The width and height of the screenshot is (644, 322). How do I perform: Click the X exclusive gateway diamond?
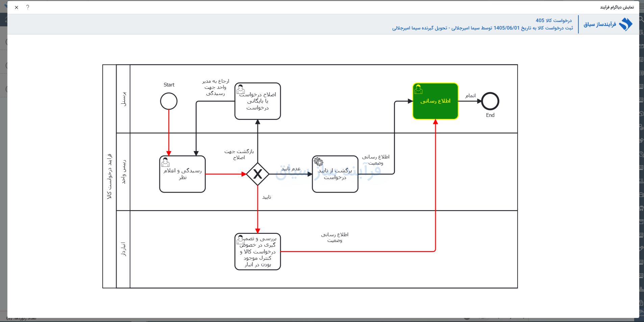(x=258, y=174)
